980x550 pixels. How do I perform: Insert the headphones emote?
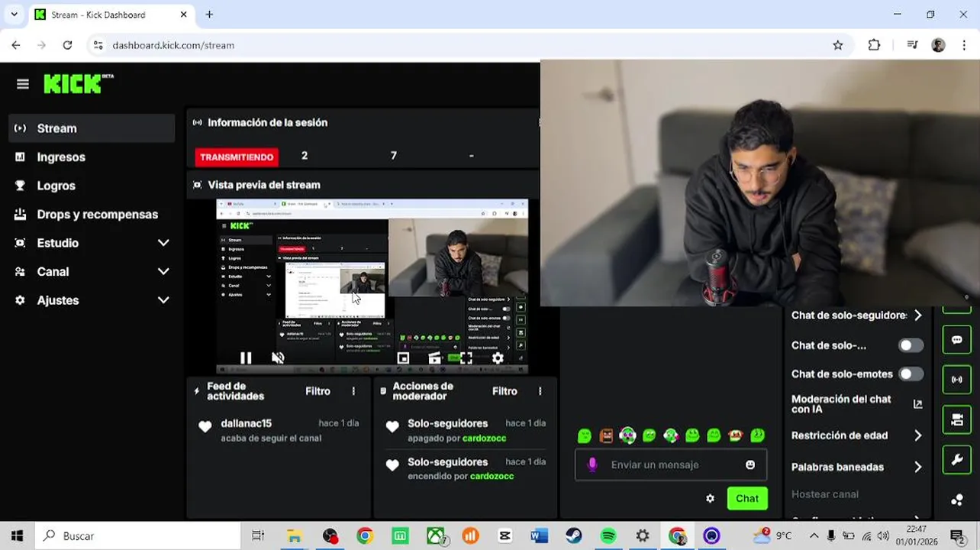[627, 435]
